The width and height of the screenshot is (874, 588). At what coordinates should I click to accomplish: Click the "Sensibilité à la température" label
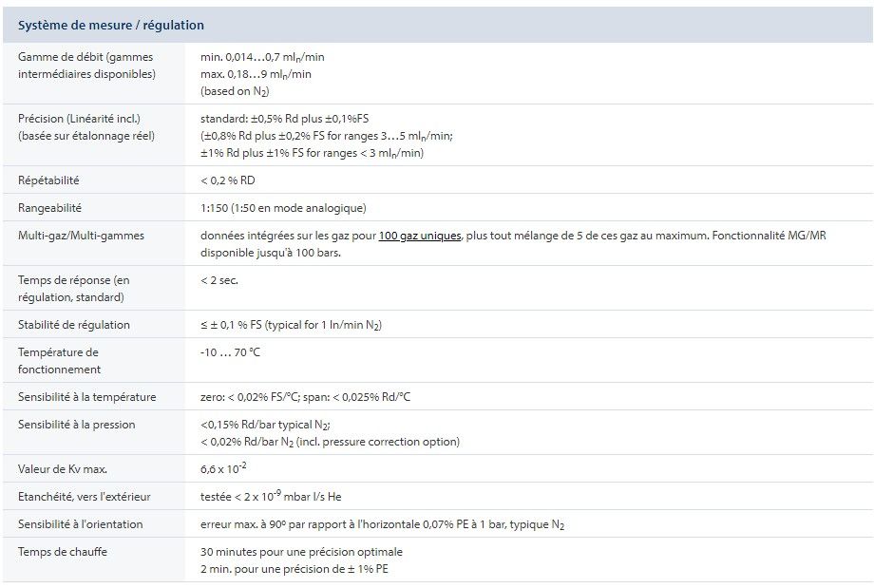[x=86, y=397]
